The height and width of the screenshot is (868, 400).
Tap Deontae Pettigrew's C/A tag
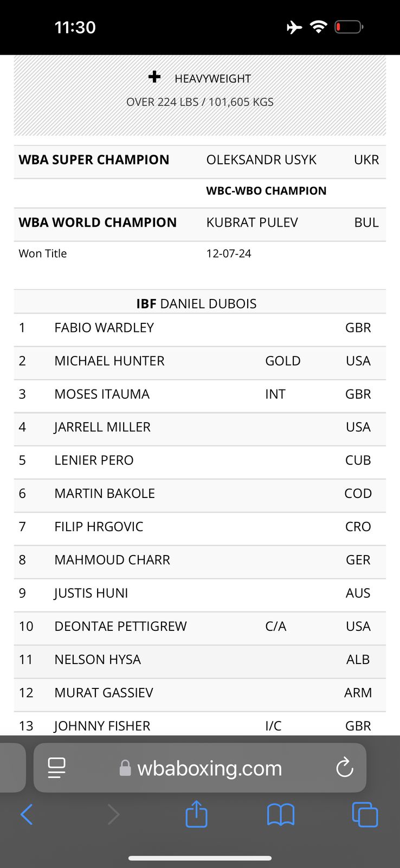point(275,626)
